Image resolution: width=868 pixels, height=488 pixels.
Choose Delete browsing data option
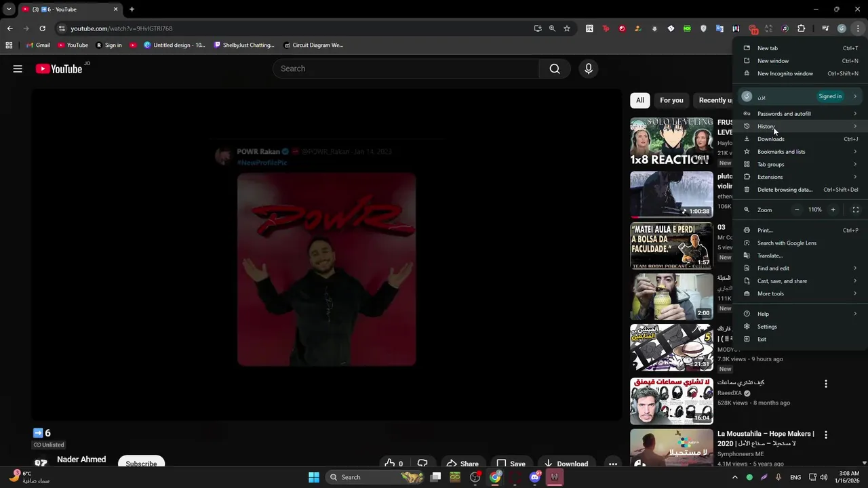point(800,190)
